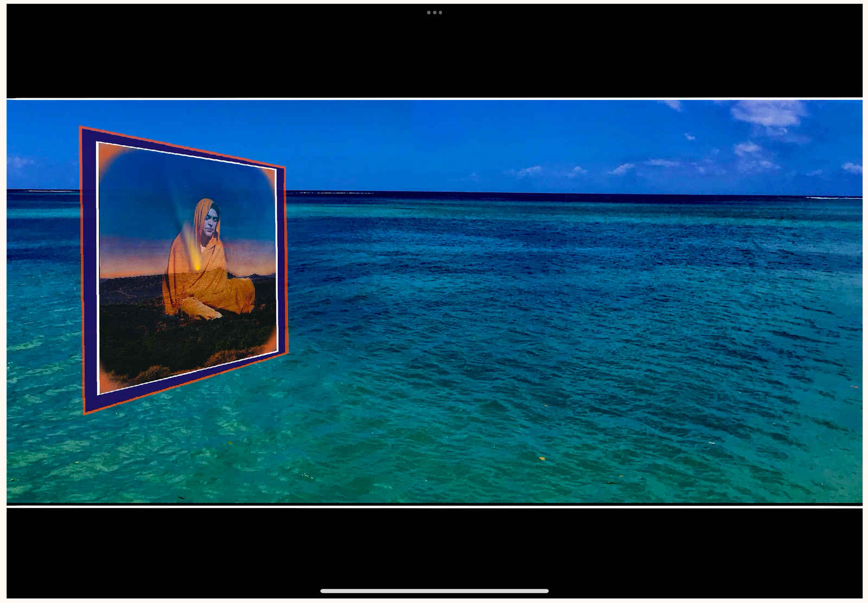The width and height of the screenshot is (868, 603).
Task: Click the navy blue border of the portrait frame
Action: (x=90, y=271)
